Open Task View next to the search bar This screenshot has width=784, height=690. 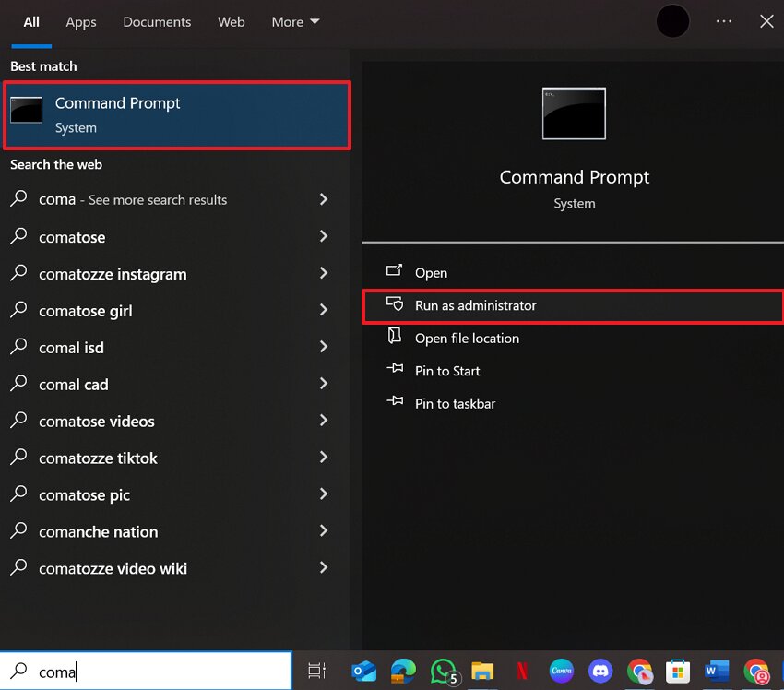pos(316,671)
